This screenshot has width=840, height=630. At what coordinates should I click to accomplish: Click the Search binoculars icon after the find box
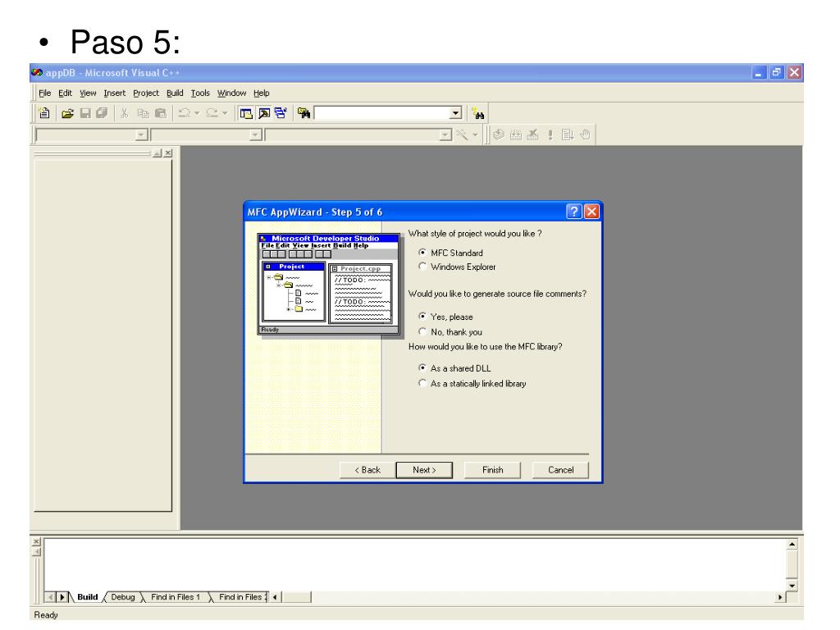pyautogui.click(x=478, y=113)
